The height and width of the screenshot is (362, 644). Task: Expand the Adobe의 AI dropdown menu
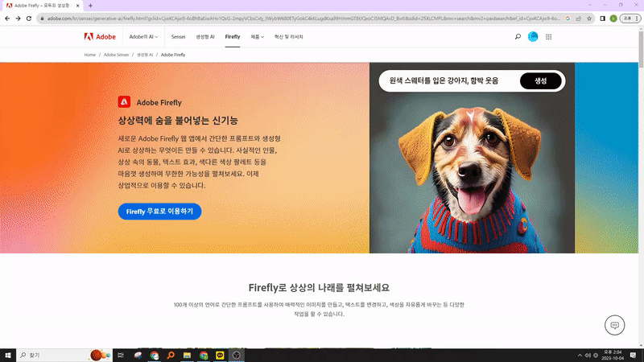143,37
